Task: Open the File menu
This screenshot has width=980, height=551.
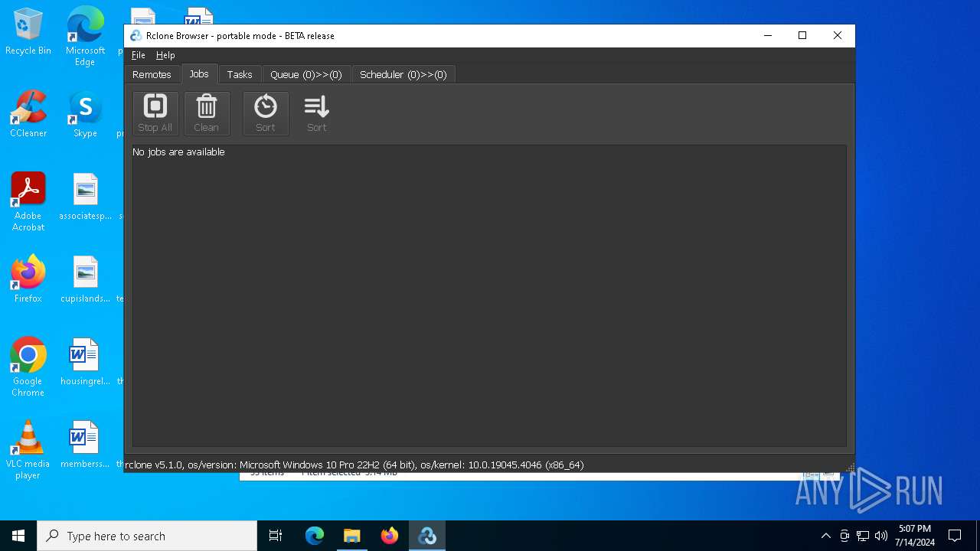Action: 138,55
